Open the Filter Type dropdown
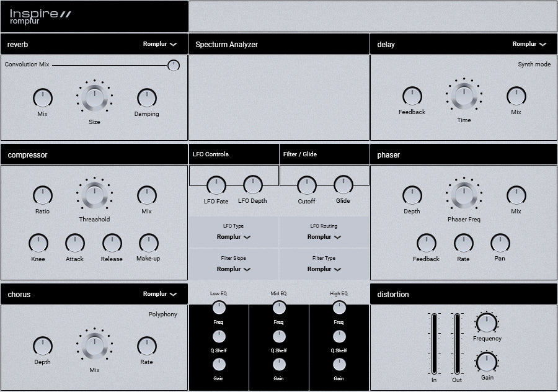The width and height of the screenshot is (558, 392). (324, 269)
